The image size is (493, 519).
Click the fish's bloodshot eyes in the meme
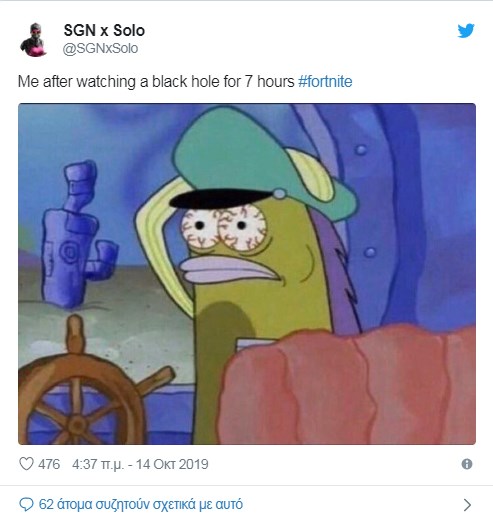(224, 227)
